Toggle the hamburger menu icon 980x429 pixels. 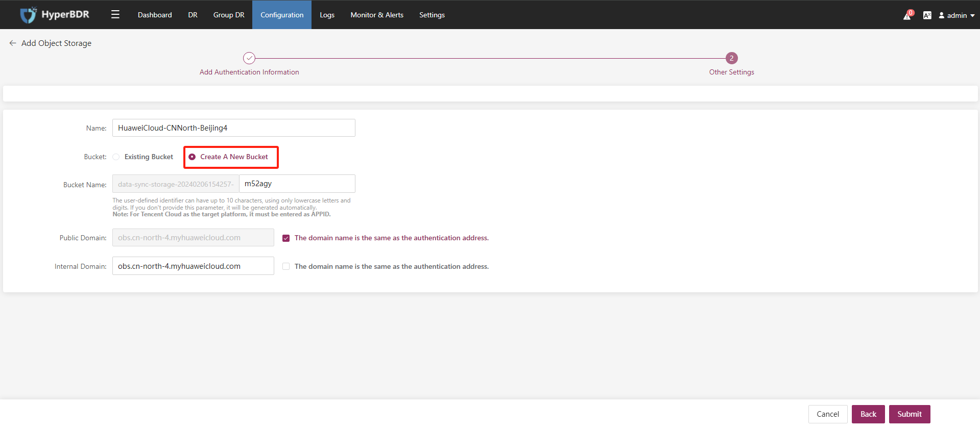click(x=115, y=14)
